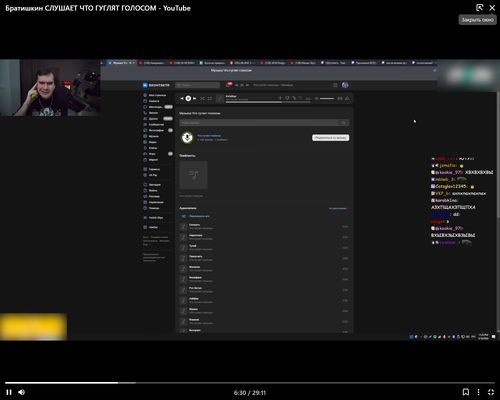
Task: Click the white subscribe-to-music button
Action: pyautogui.click(x=331, y=138)
